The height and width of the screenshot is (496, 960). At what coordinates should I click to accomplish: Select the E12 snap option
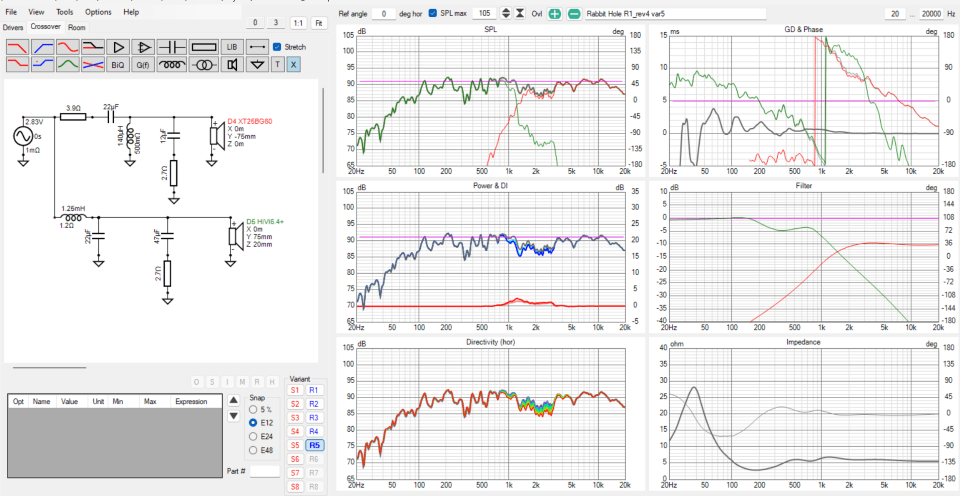(252, 423)
